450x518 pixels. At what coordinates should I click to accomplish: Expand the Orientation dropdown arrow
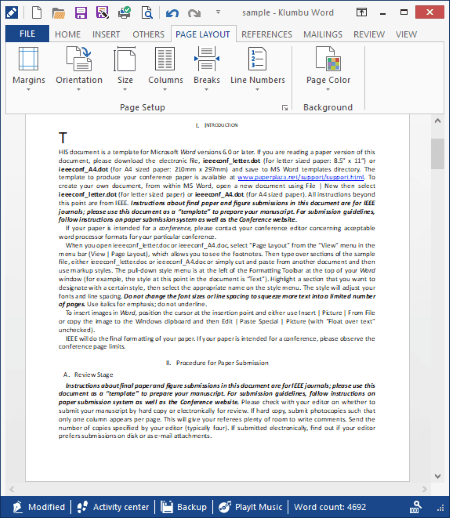(79, 89)
